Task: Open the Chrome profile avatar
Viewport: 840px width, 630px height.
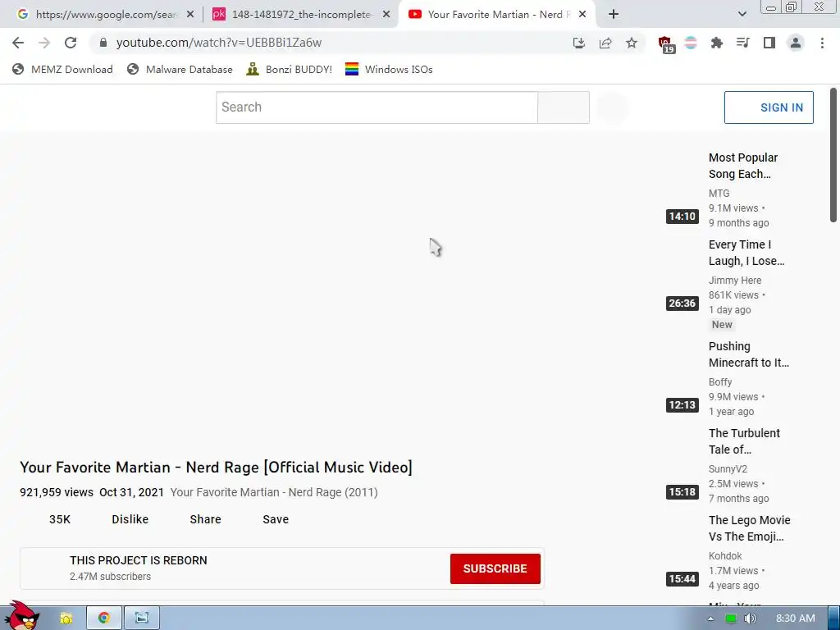Action: click(x=796, y=43)
